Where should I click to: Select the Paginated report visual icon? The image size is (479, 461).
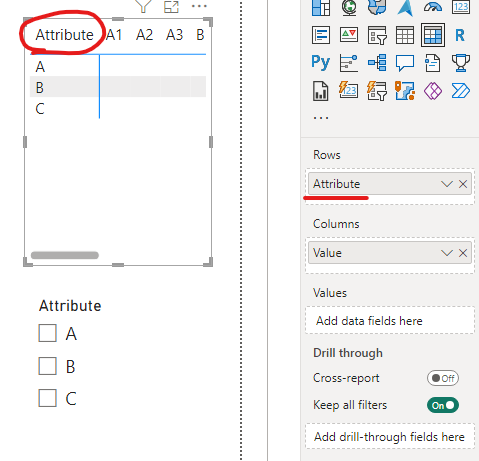[x=321, y=91]
